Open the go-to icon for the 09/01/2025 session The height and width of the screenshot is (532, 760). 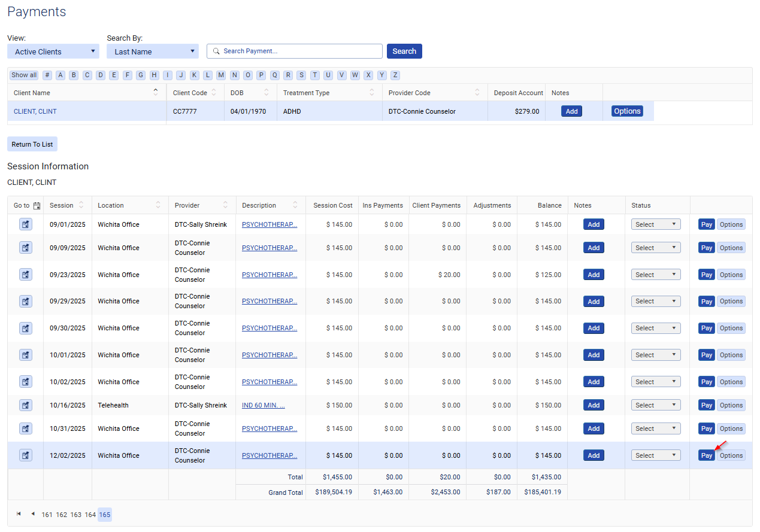tap(26, 224)
